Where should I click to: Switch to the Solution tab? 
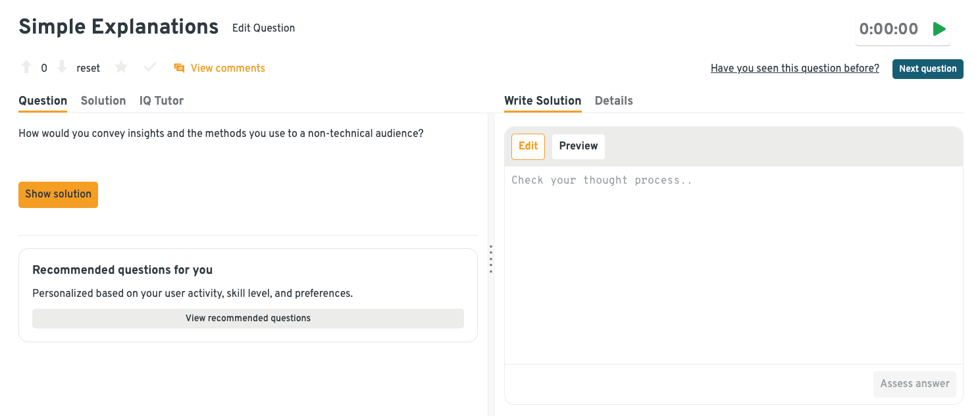103,101
